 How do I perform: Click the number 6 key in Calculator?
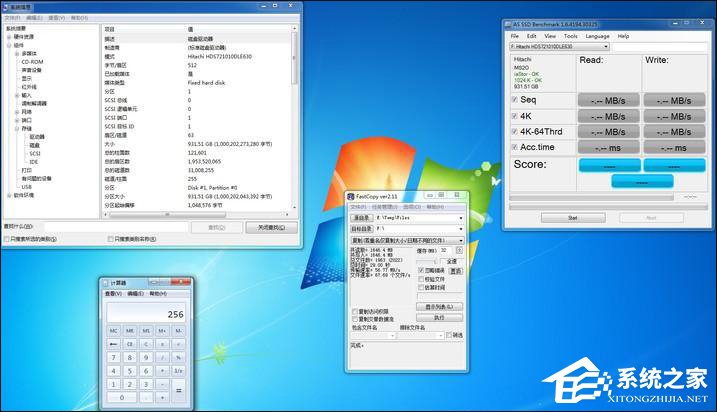(146, 370)
